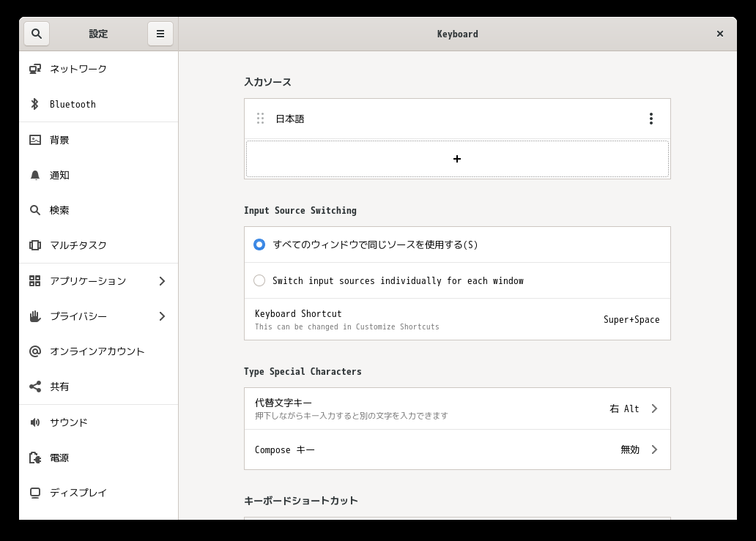Open the Compose キー setting row
The width and height of the screenshot is (756, 541).
[457, 449]
